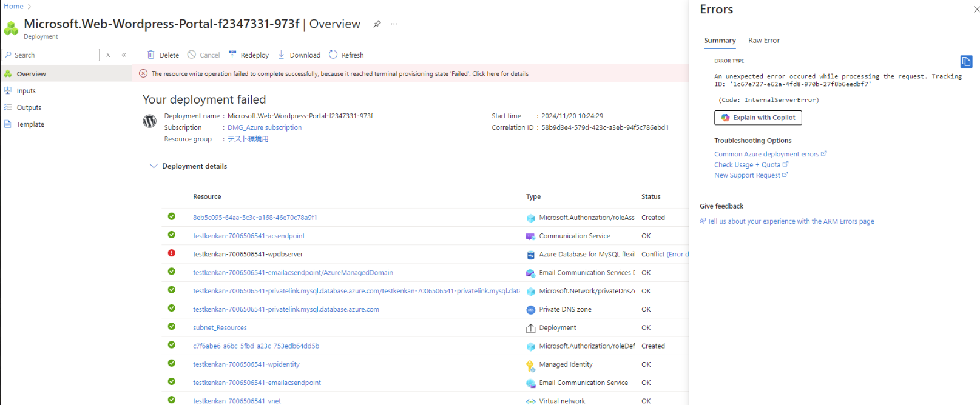Viewport: 980px width, 405px height.
Task: Open the New Support Request link
Action: pos(751,175)
